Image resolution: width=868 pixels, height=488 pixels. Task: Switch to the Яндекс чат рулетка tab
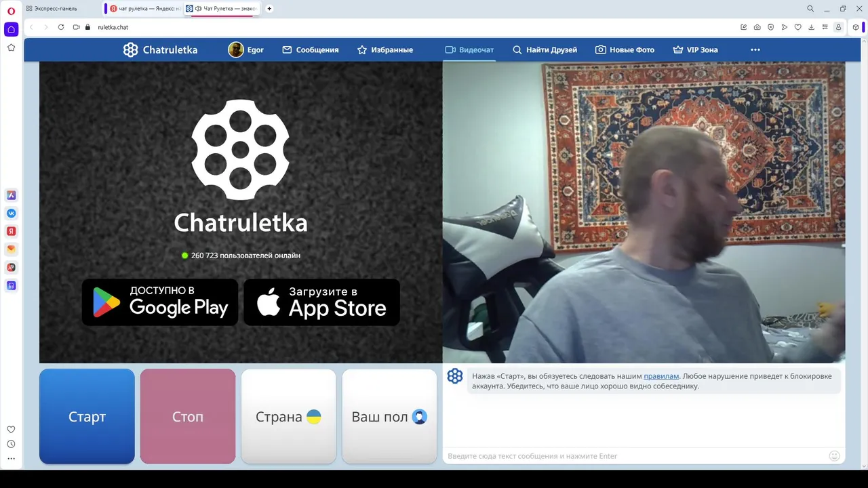144,9
